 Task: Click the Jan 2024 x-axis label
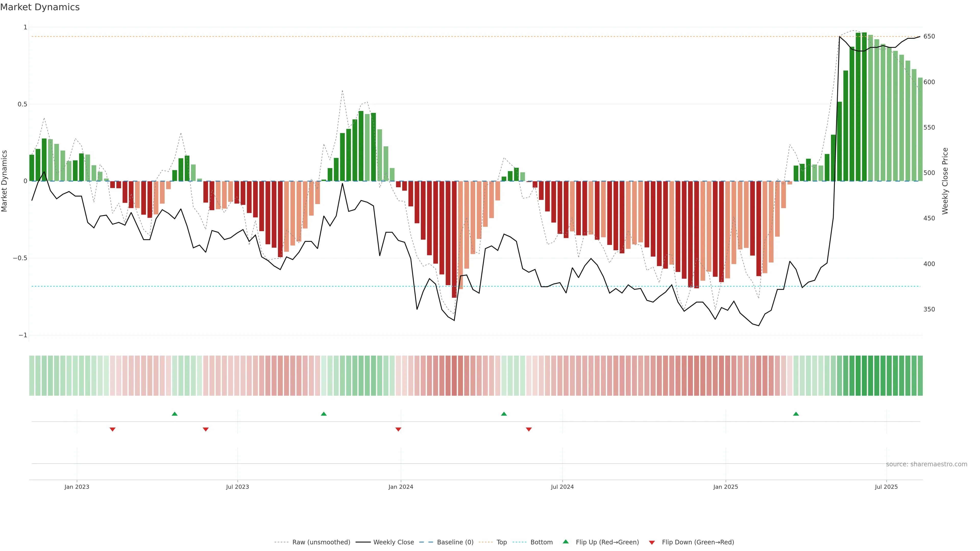(x=401, y=487)
